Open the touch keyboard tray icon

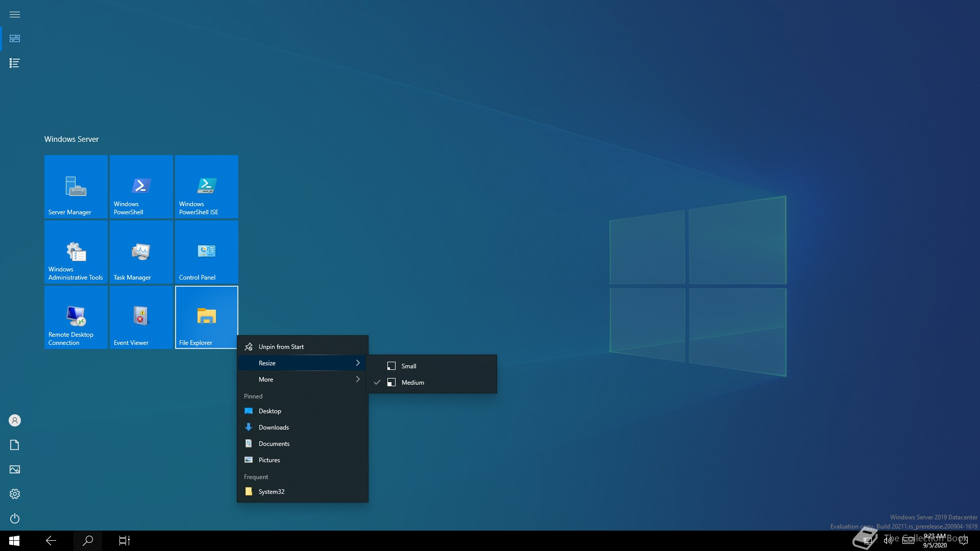[x=908, y=541]
